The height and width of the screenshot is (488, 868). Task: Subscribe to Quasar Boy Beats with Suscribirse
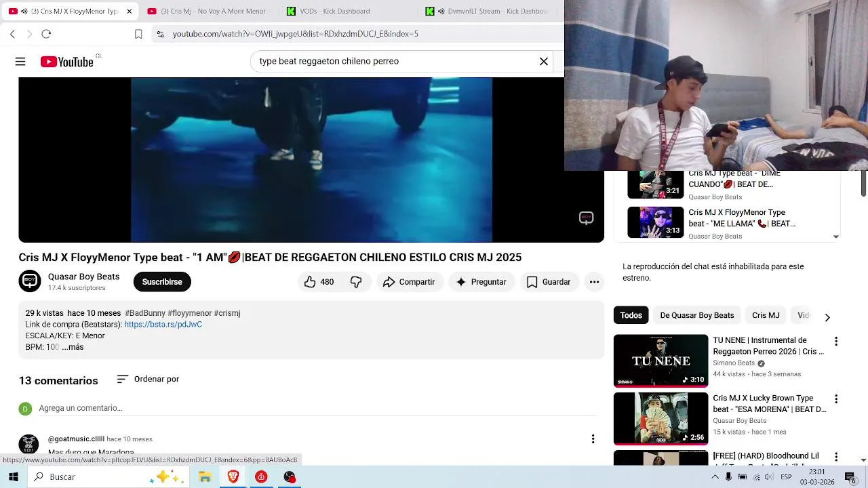(162, 282)
